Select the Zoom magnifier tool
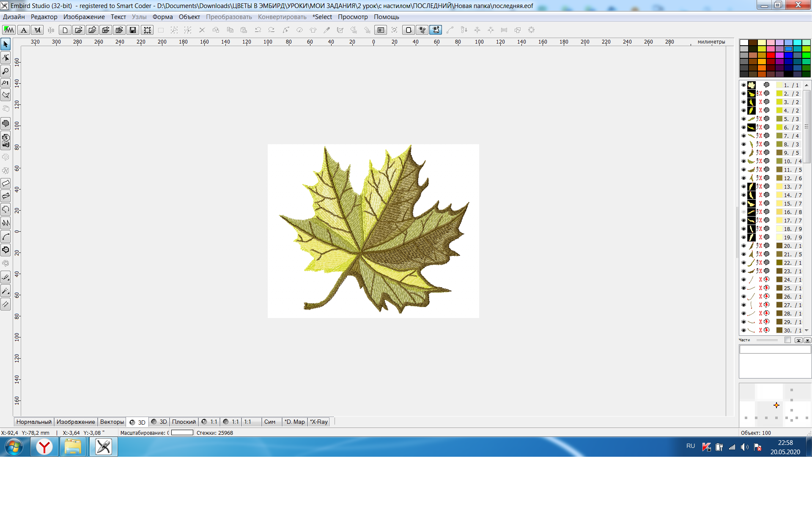This screenshot has width=812, height=524. click(x=6, y=71)
